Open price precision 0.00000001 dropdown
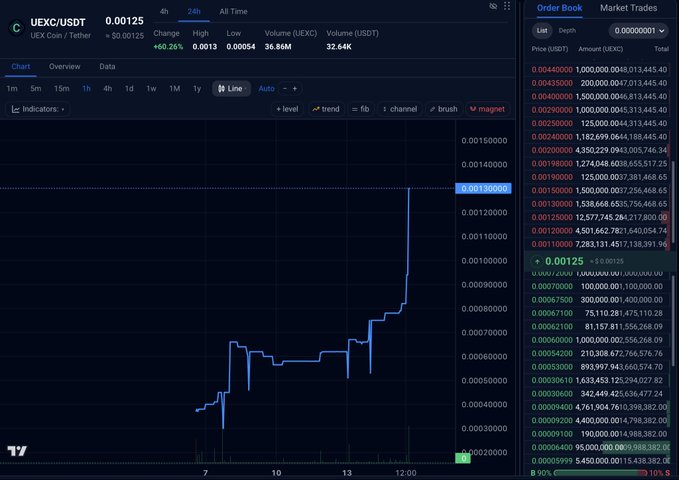 (x=639, y=30)
